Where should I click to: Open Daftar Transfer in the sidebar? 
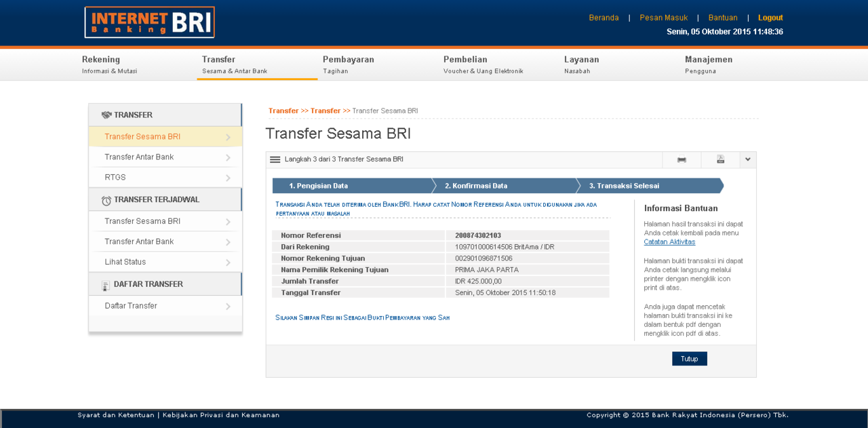(x=165, y=306)
